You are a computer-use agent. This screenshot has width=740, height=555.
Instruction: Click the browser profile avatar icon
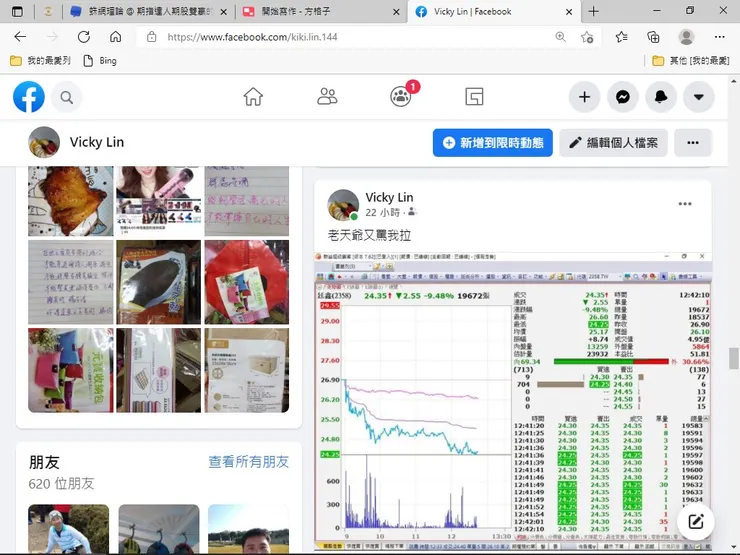pos(686,37)
